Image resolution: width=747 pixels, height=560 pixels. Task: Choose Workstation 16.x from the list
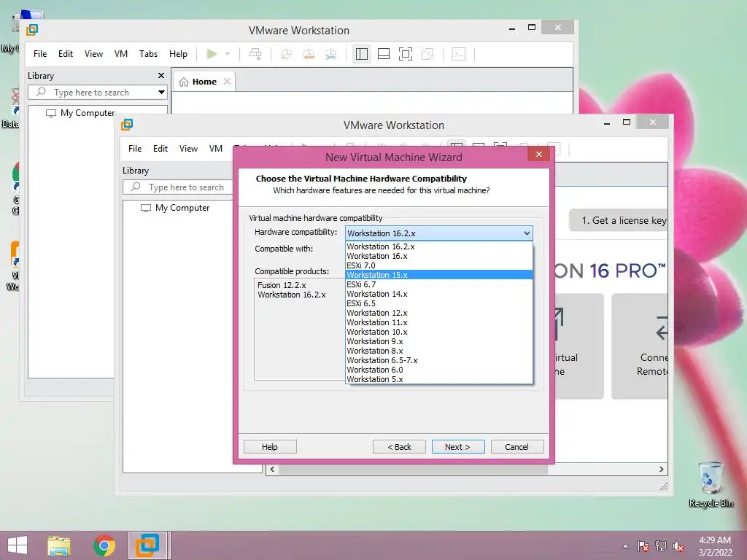pyautogui.click(x=438, y=256)
